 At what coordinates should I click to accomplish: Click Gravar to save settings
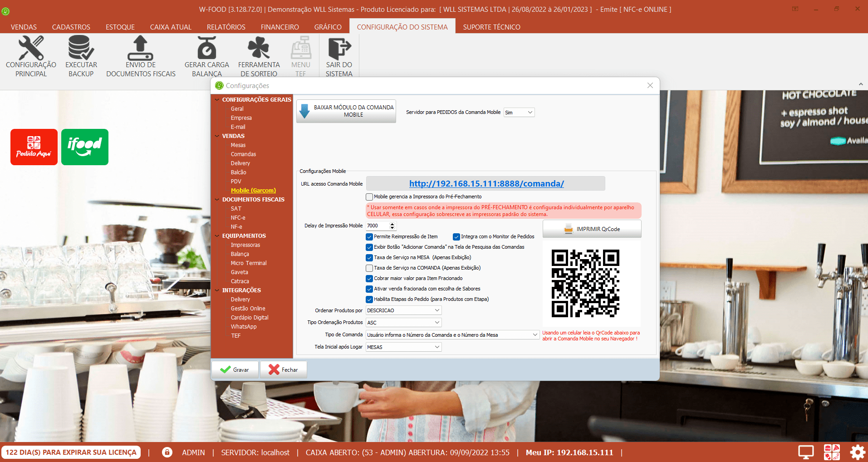(235, 370)
